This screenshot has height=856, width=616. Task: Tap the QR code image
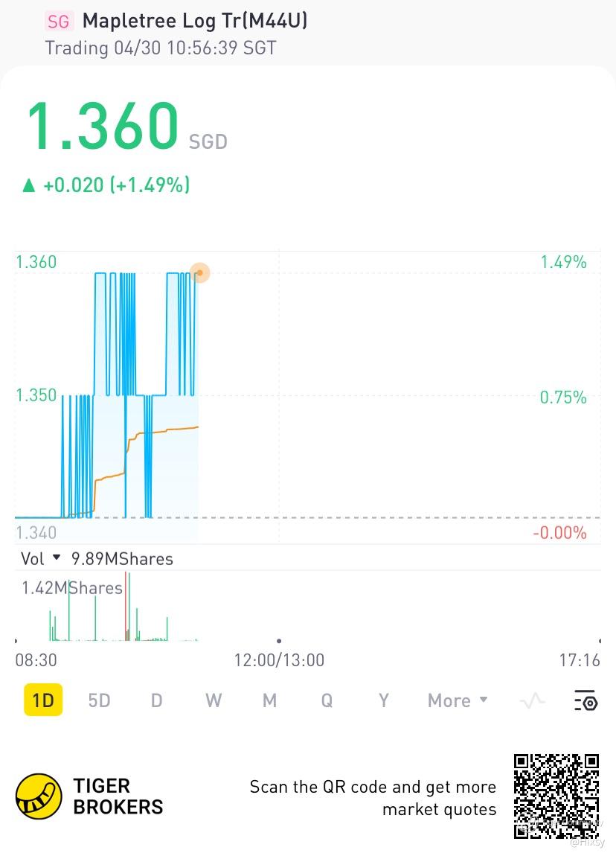pos(556,796)
